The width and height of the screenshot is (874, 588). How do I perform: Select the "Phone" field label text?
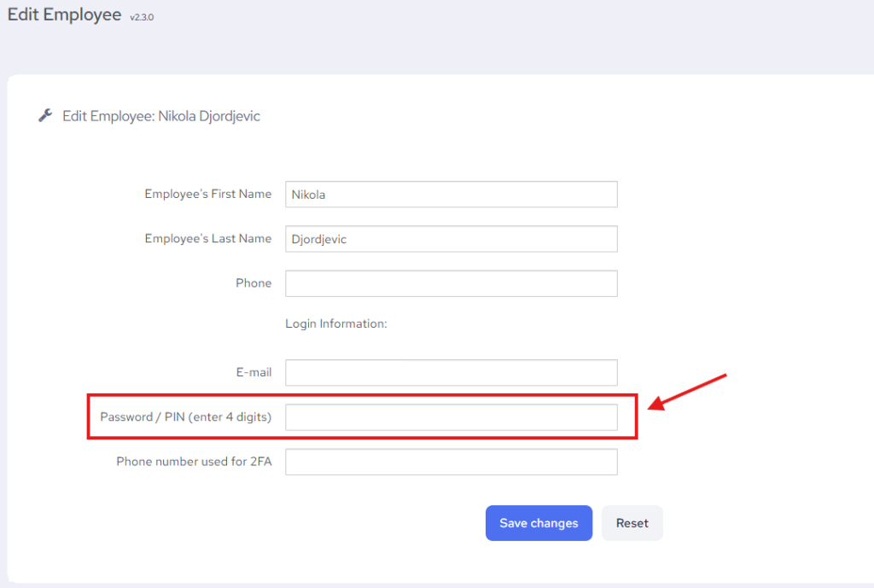253,283
